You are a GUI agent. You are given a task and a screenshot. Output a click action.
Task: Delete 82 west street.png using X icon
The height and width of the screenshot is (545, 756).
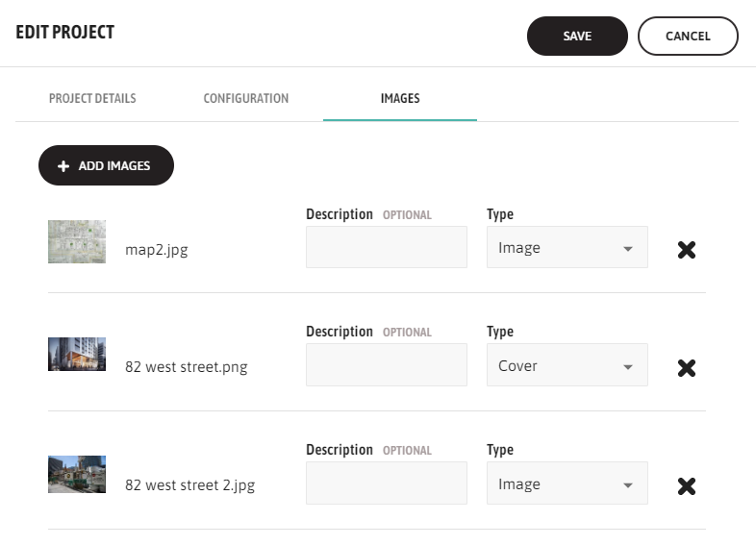coord(686,367)
